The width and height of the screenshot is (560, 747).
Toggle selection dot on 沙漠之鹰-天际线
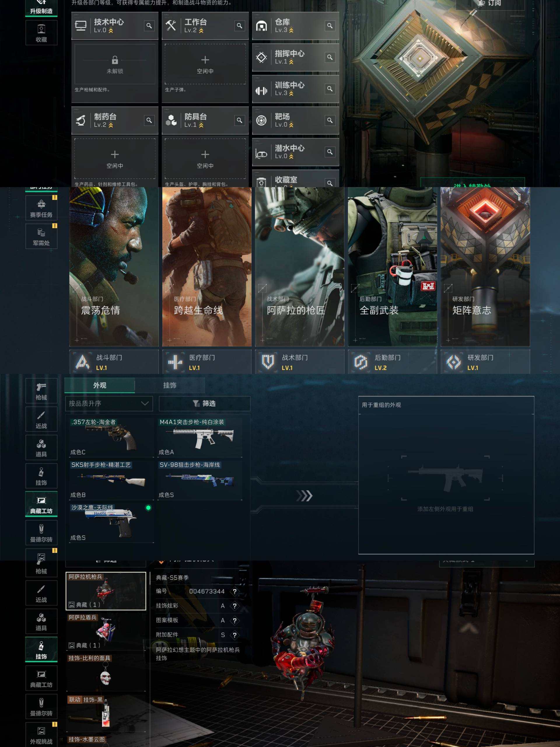pyautogui.click(x=148, y=507)
